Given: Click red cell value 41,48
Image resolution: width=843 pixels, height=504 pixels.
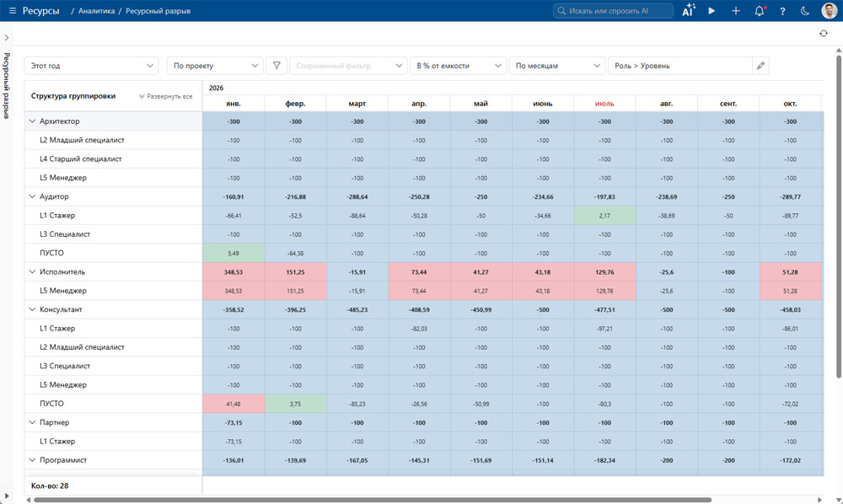Looking at the screenshot, I should tap(234, 404).
